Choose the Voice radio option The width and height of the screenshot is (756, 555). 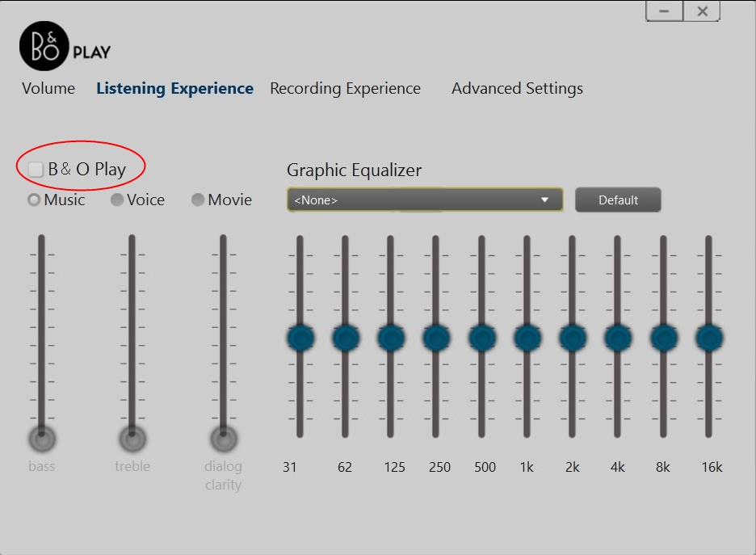(x=116, y=200)
